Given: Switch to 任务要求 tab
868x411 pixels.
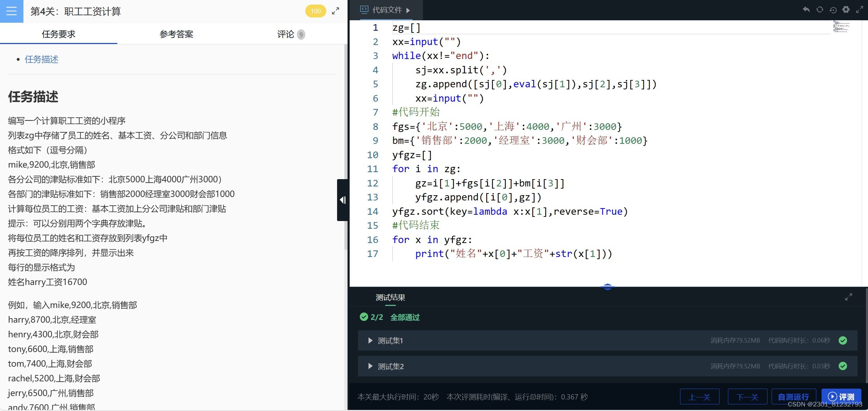Looking at the screenshot, I should (59, 34).
